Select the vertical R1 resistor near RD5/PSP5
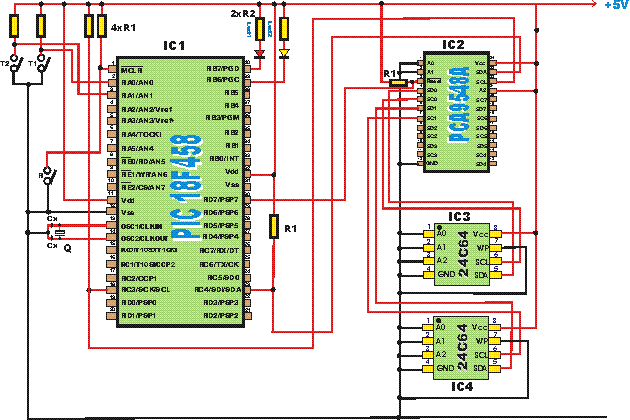The height and width of the screenshot is (420, 630). (x=274, y=227)
